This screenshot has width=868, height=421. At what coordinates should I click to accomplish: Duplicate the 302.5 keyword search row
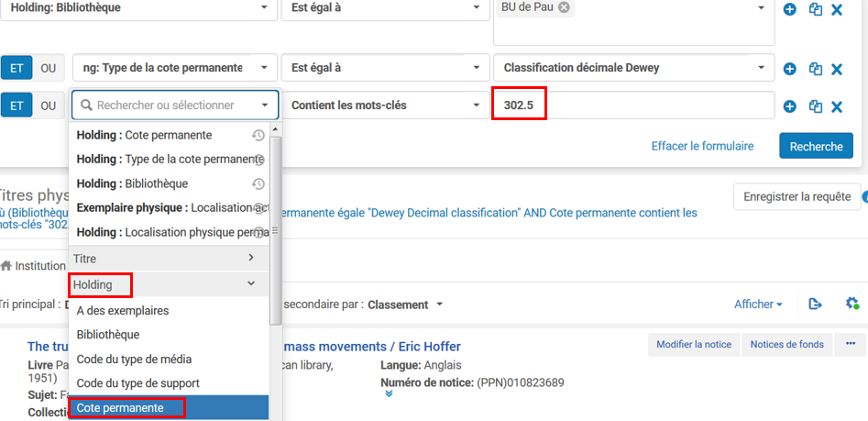click(x=815, y=106)
